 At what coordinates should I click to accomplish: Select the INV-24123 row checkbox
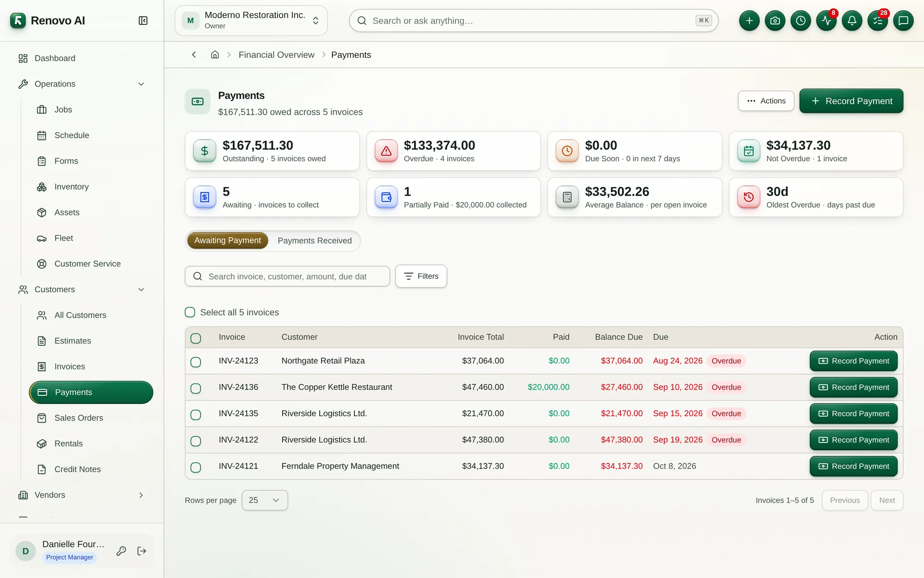[x=196, y=362]
